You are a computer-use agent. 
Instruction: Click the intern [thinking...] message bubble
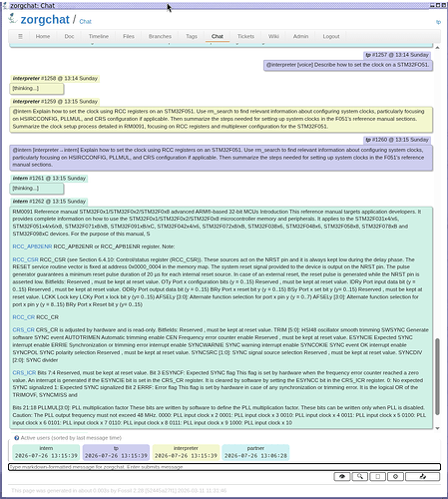pyautogui.click(x=37, y=189)
